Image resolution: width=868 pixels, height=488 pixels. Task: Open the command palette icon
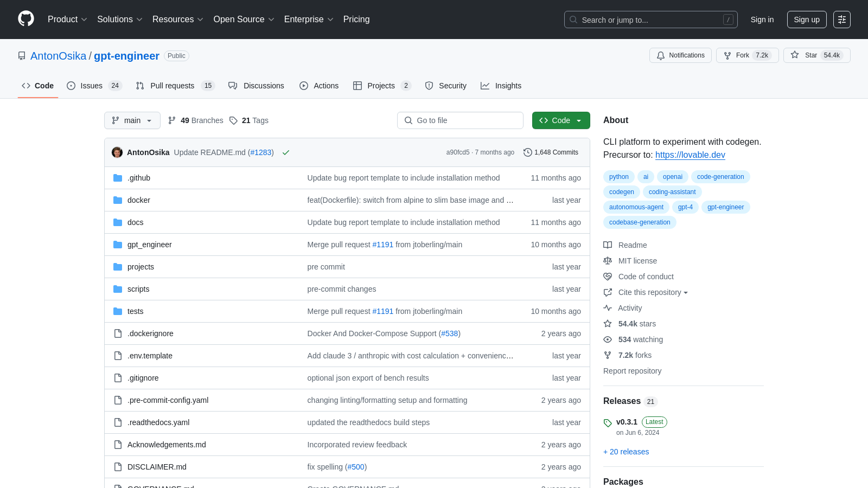pos(842,20)
